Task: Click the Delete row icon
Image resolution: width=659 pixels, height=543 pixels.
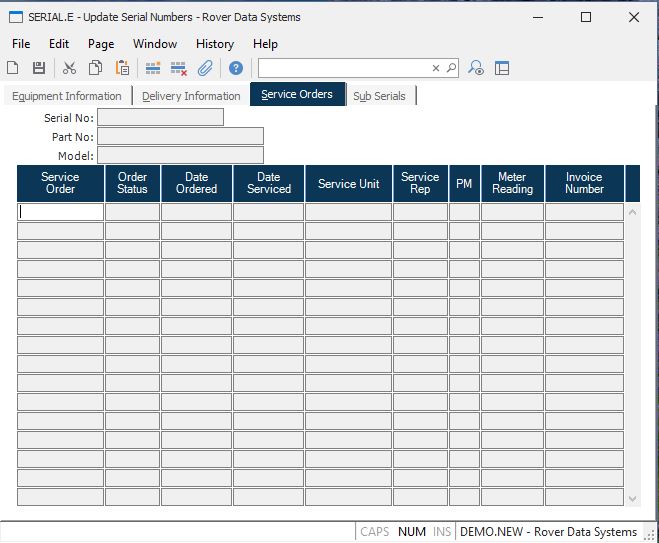Action: click(x=179, y=68)
